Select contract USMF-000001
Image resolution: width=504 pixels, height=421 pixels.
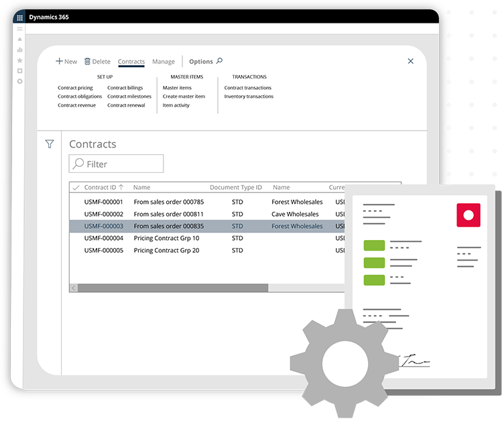tap(103, 202)
